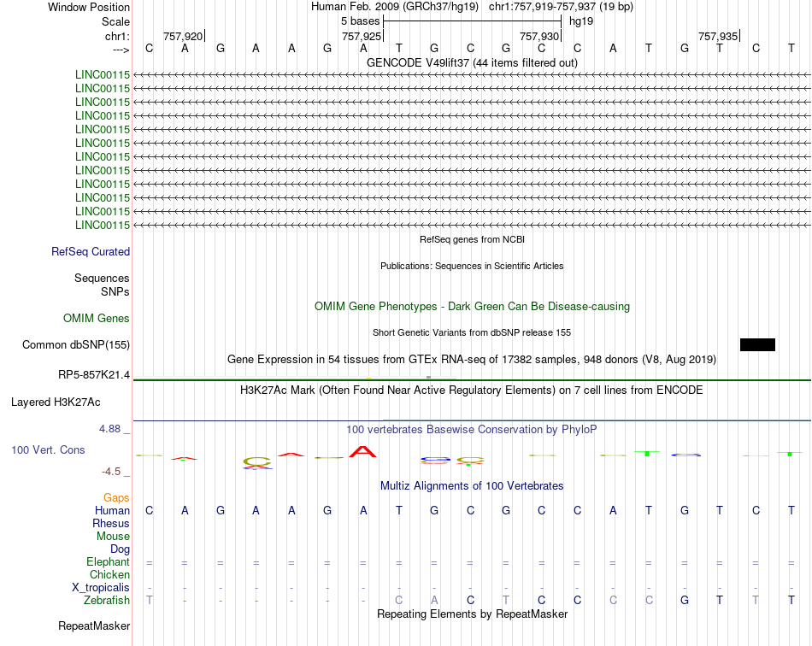Viewport: 812px width, 646px height.
Task: Click 'Multiz Alignments of 100 Vertebrates' title
Action: tap(472, 485)
